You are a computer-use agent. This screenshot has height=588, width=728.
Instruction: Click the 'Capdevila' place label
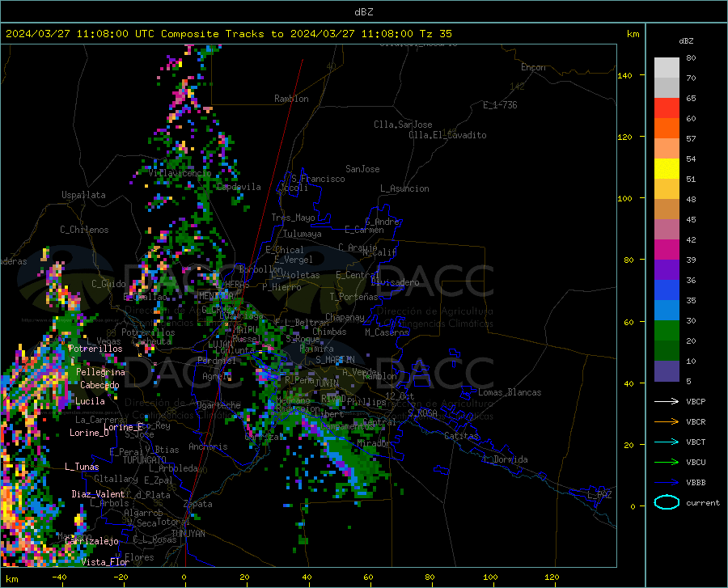click(239, 187)
